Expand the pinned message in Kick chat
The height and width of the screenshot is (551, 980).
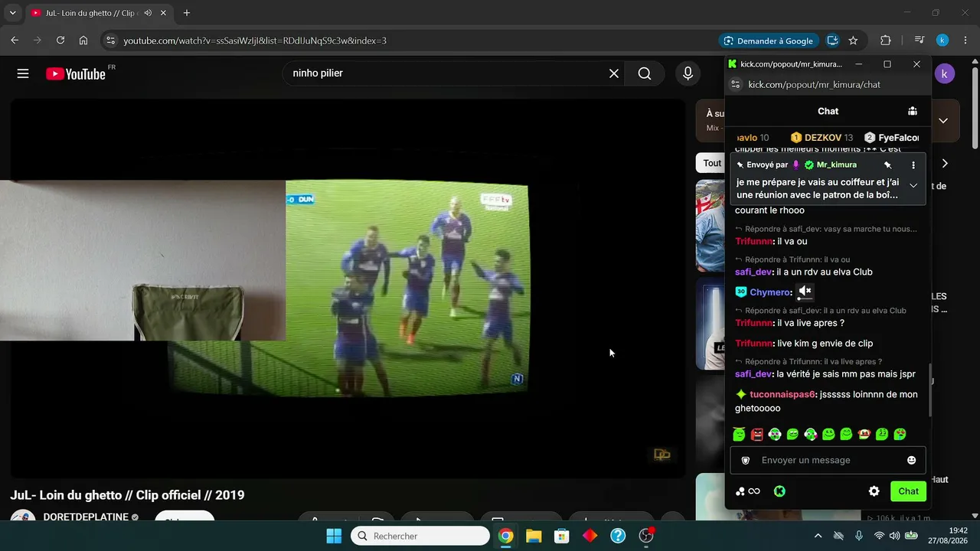click(913, 185)
